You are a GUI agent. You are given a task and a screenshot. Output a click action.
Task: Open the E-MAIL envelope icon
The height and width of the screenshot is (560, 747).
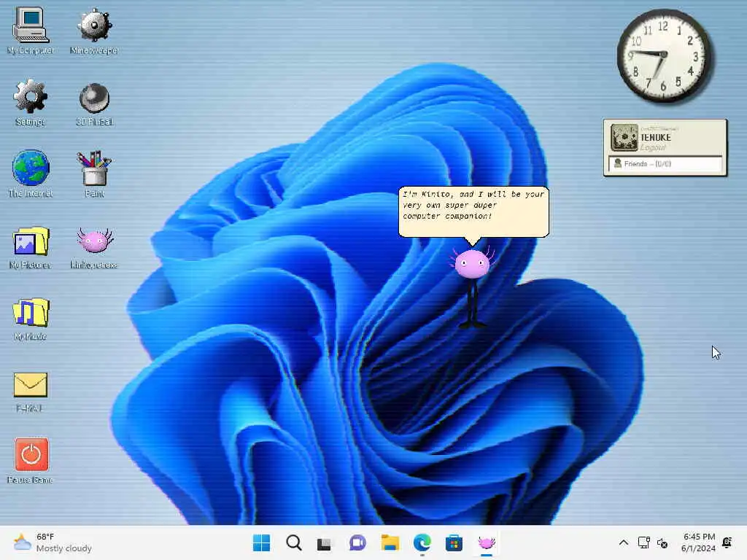pos(31,392)
